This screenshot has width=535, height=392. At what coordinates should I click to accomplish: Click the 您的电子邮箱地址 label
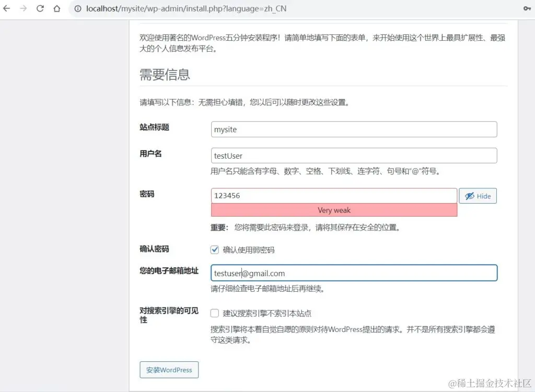pyautogui.click(x=169, y=271)
